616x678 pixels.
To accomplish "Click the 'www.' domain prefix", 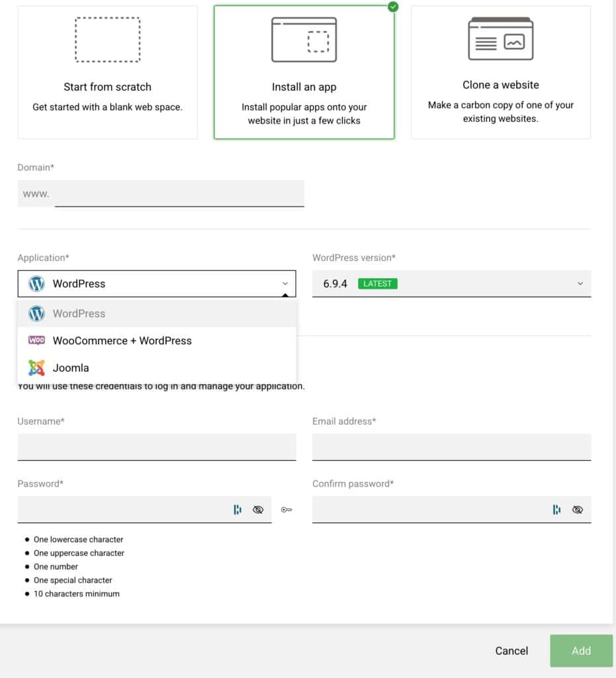I will pos(36,194).
